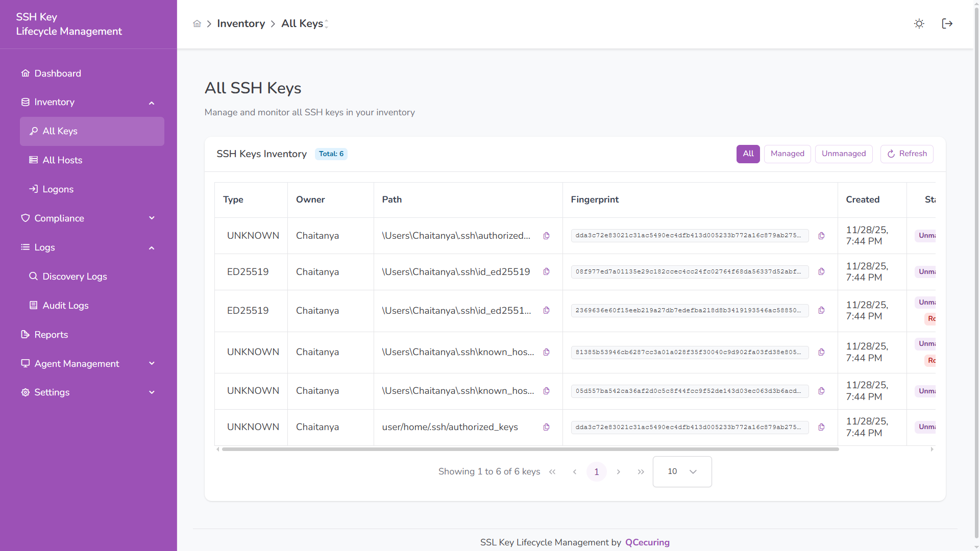Toggle light/dark theme with the sun icon
980x551 pixels.
919,23
